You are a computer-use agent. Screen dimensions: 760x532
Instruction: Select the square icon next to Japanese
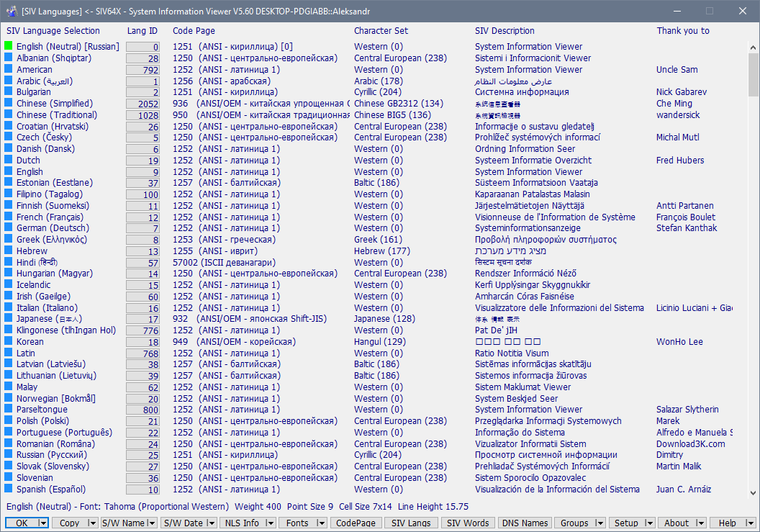(x=8, y=318)
